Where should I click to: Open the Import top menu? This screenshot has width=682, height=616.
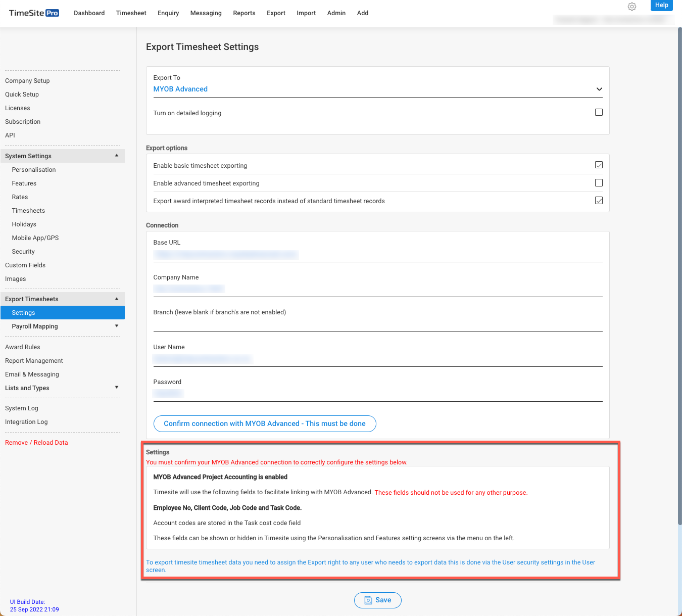point(306,13)
